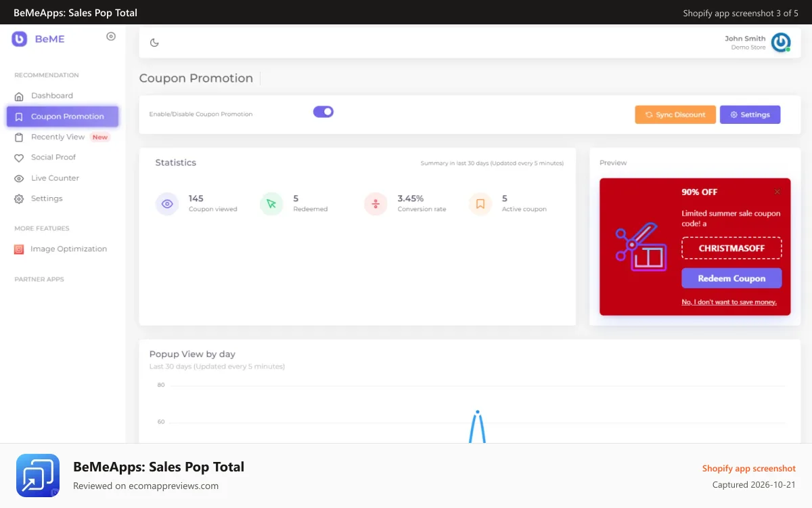Open the Live Counter menu item
The image size is (812, 508).
point(62,178)
